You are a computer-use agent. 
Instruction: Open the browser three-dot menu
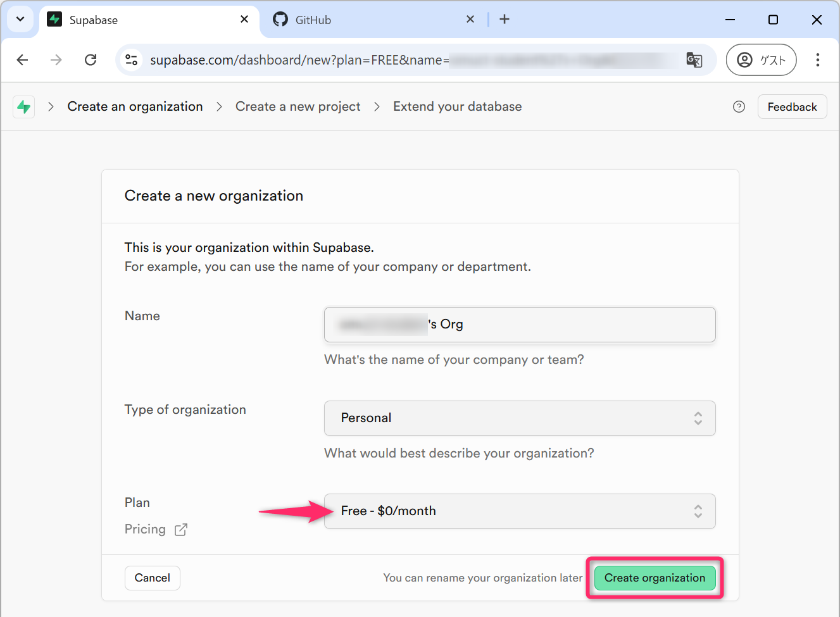point(817,60)
